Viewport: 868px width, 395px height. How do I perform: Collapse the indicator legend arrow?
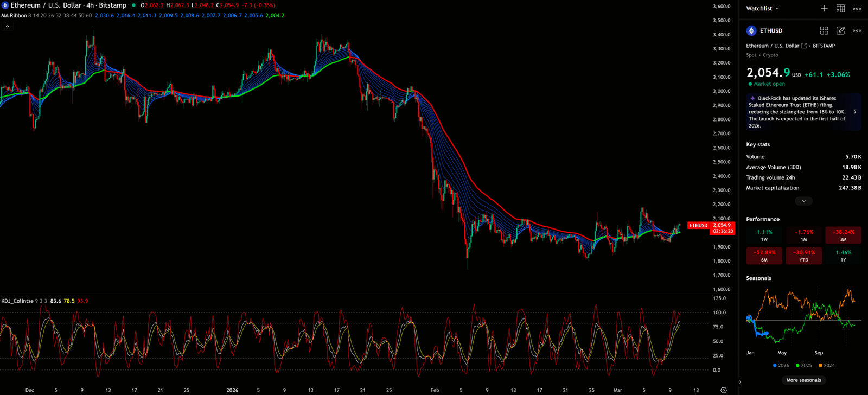[x=8, y=26]
